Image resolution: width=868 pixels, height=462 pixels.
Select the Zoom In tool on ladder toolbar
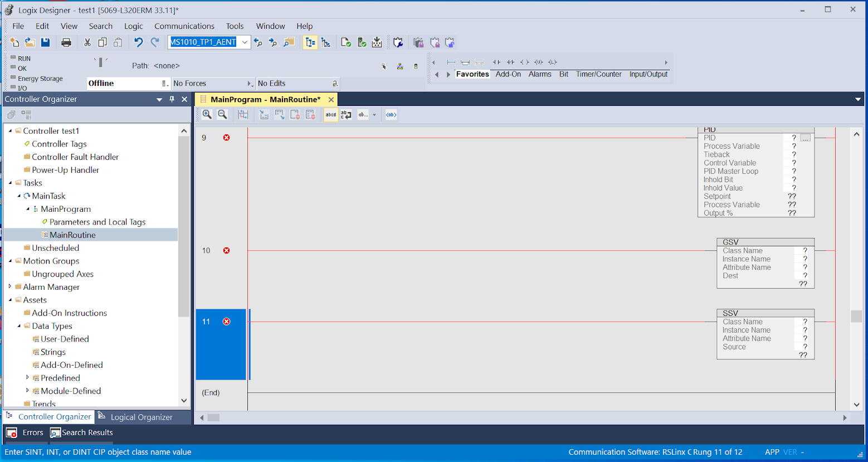[x=207, y=114]
